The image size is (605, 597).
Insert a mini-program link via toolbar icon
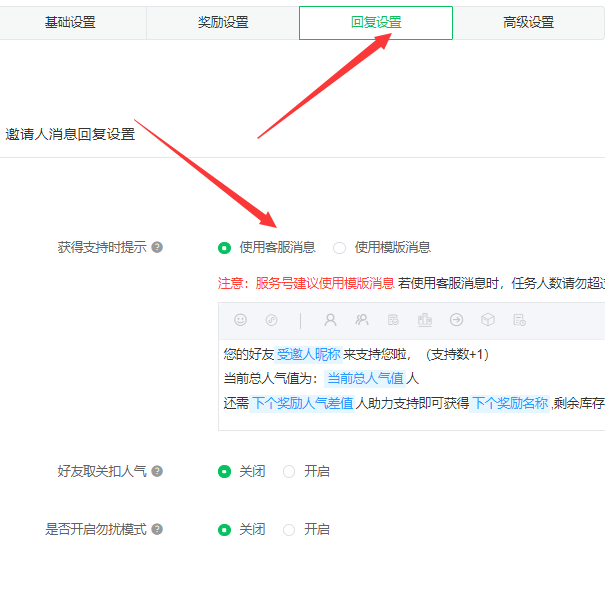271,320
